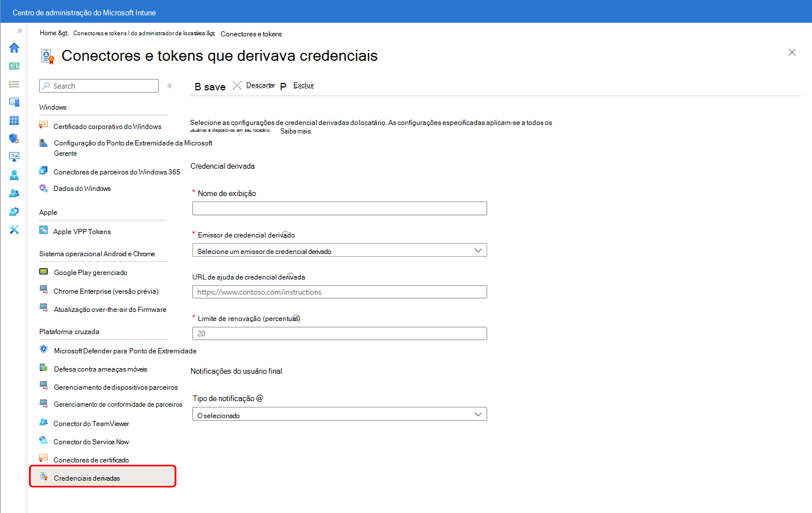
Task: Collapse the side menu with double chevron
Action: click(169, 86)
